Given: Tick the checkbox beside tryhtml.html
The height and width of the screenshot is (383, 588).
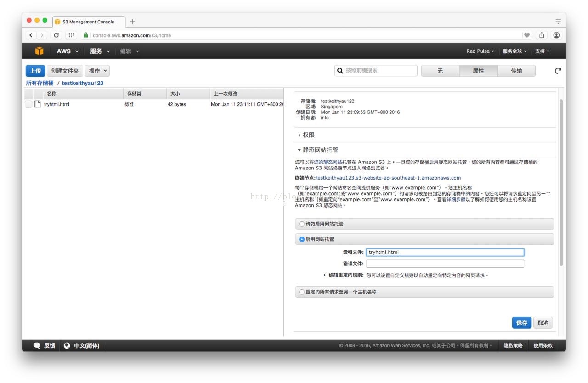Looking at the screenshot, I should [28, 104].
